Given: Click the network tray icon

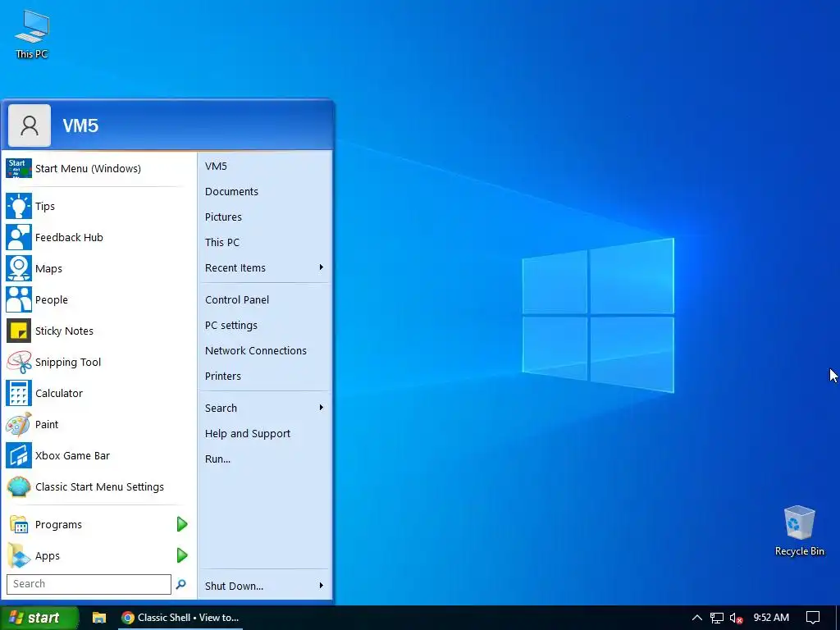Looking at the screenshot, I should click(x=717, y=618).
